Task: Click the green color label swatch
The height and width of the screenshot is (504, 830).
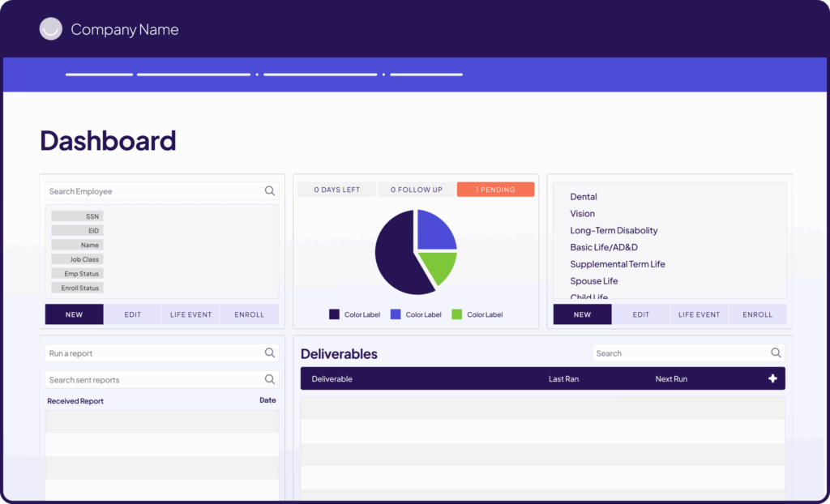Action: (x=457, y=314)
